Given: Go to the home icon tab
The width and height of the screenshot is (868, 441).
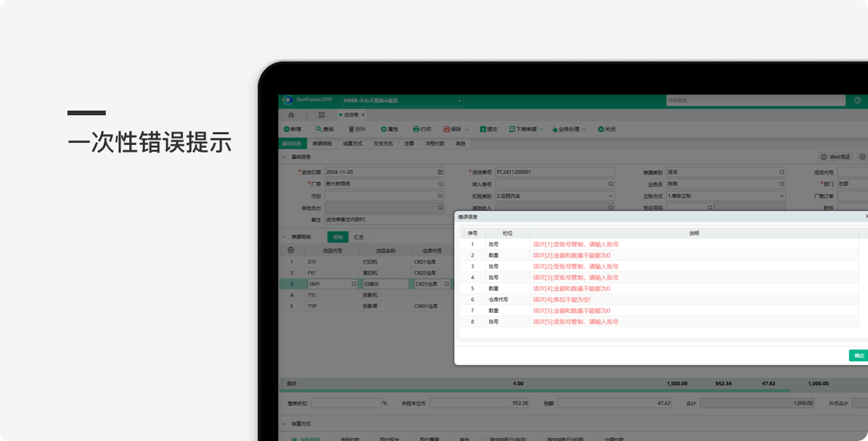Looking at the screenshot, I should click(x=291, y=115).
